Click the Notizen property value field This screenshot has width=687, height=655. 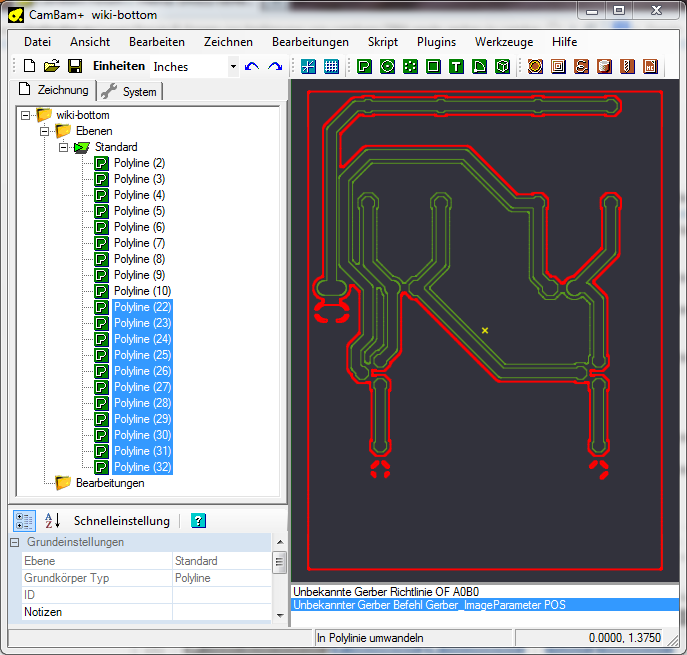(221, 612)
